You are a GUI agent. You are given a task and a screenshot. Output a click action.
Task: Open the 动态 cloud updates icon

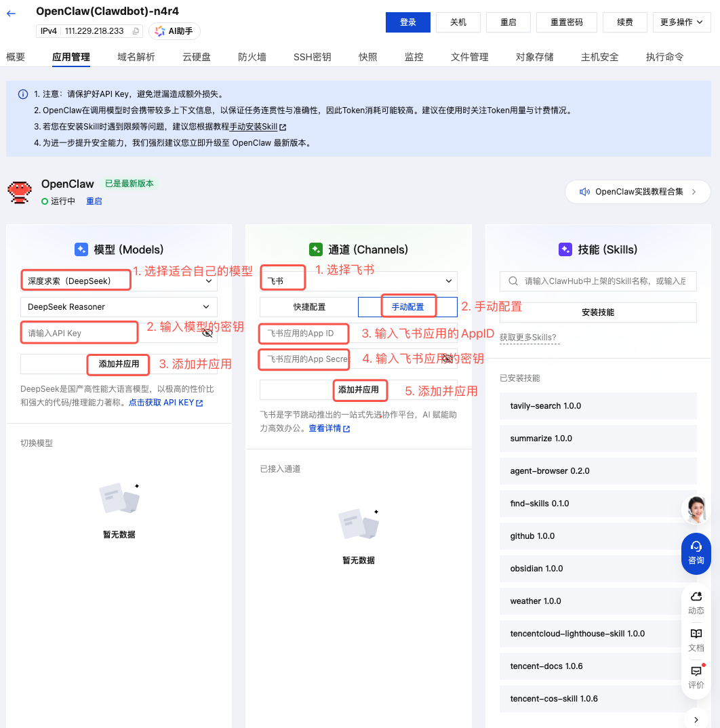(696, 602)
